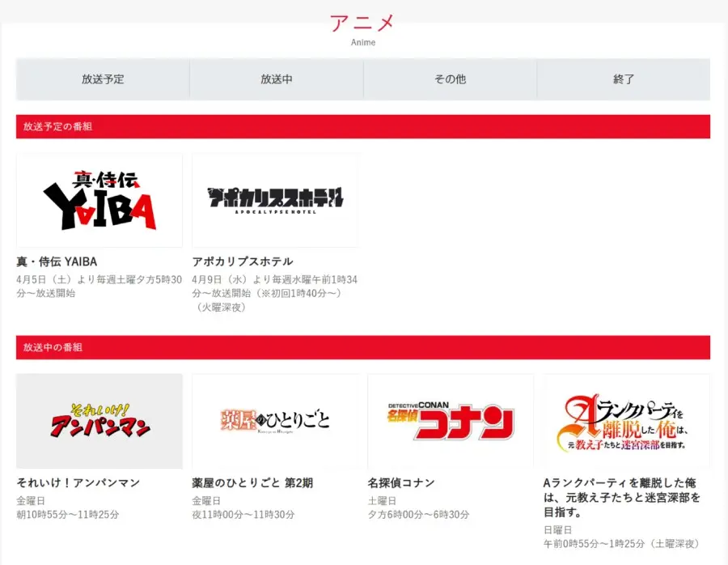Follow the アポカリプスホテル title link
The width and height of the screenshot is (728, 565).
pos(243,261)
